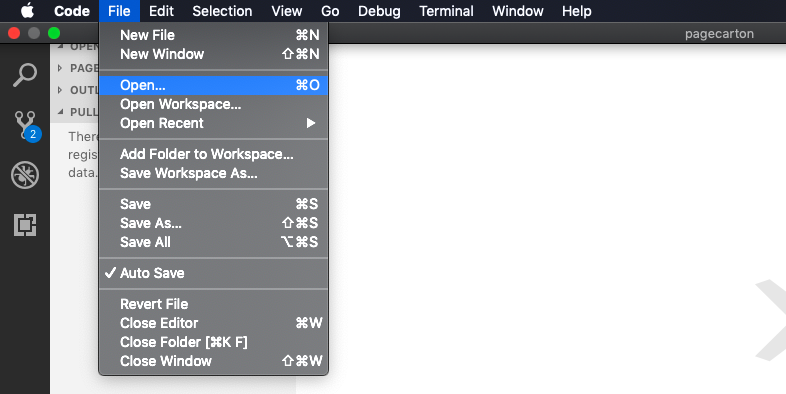Choose Revert File option

pos(214,304)
